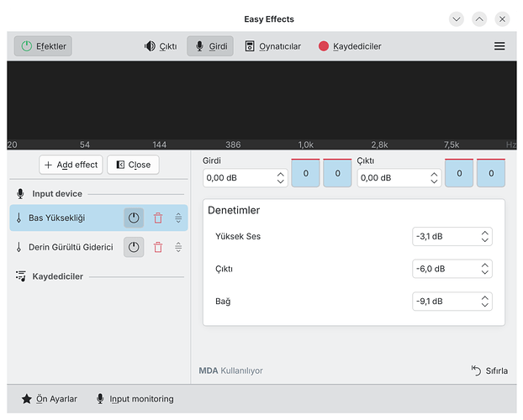Decrease the Girdi gain value
This screenshot has width=523, height=420.
281,181
